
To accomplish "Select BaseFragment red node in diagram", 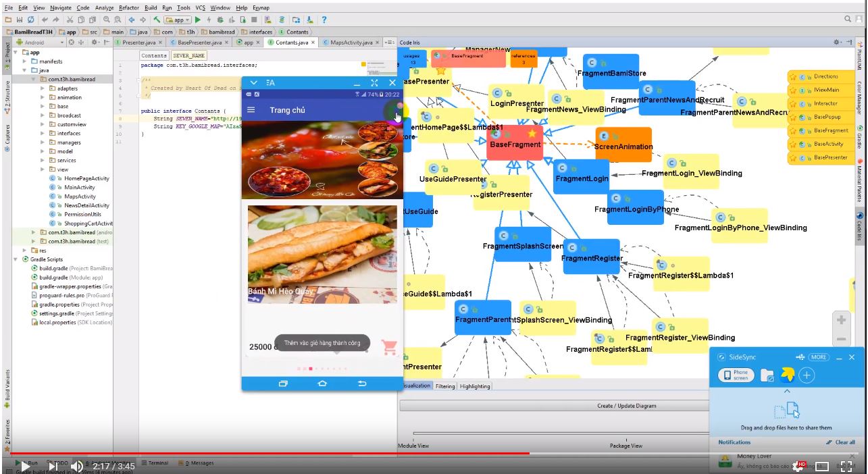I will click(x=515, y=142).
